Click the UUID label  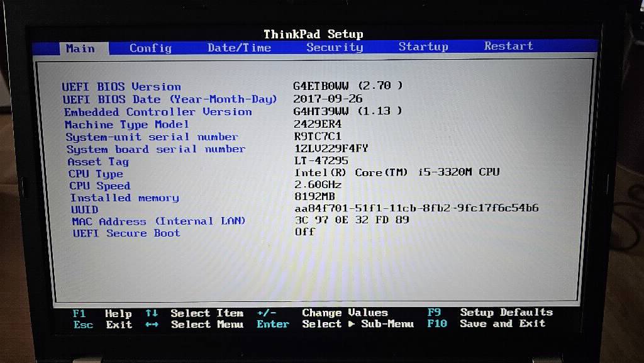(x=85, y=209)
